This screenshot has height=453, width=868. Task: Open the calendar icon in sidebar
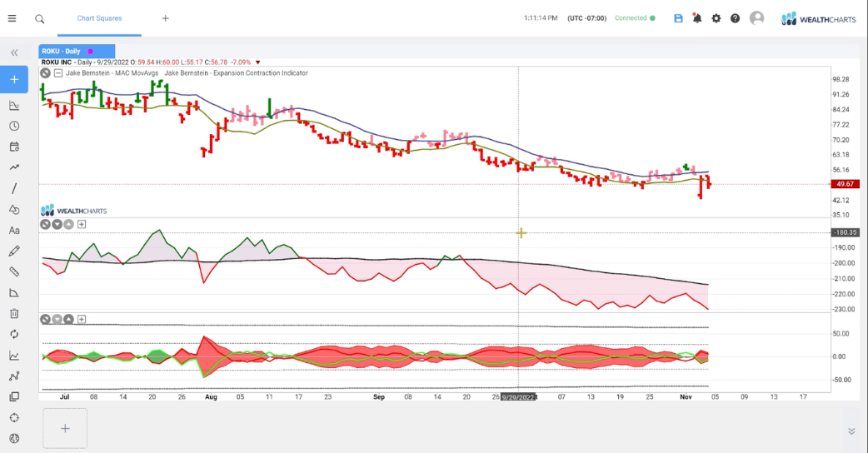14,147
